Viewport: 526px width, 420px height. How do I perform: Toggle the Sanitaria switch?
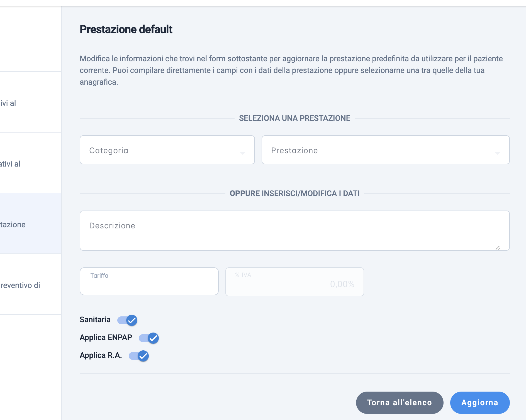click(x=127, y=320)
